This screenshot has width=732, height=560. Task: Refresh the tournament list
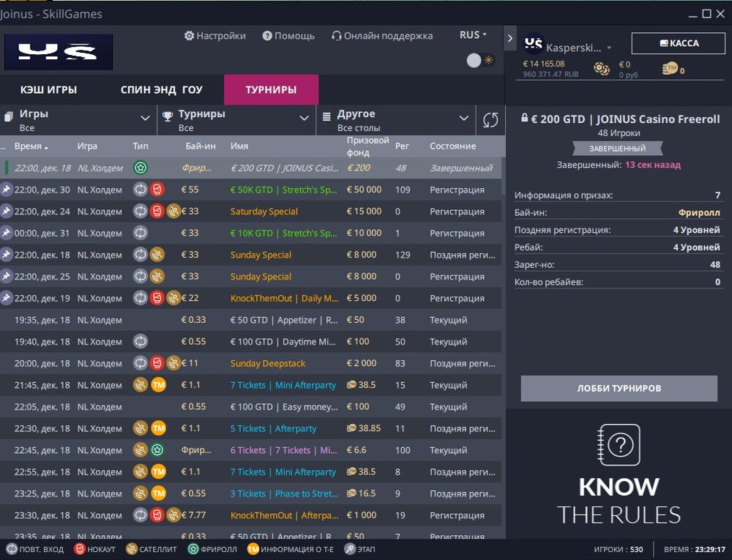tap(490, 120)
